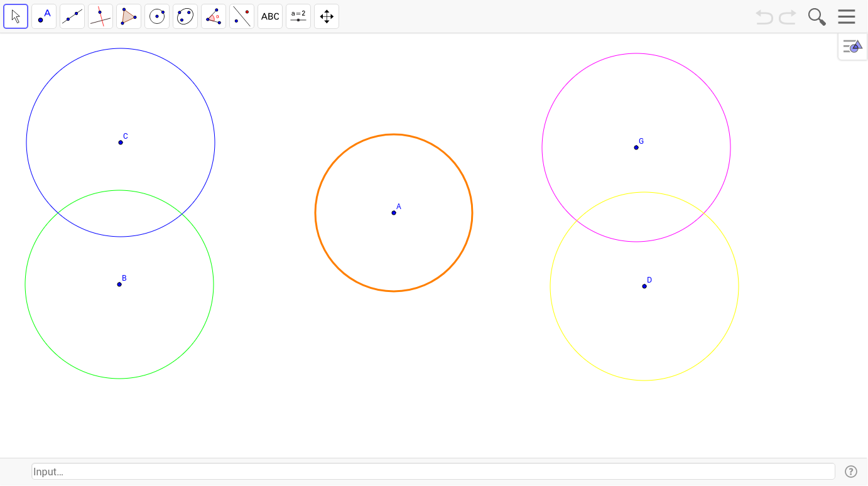This screenshot has height=486, width=868.
Task: Click point A at orange circle center
Action: point(394,213)
